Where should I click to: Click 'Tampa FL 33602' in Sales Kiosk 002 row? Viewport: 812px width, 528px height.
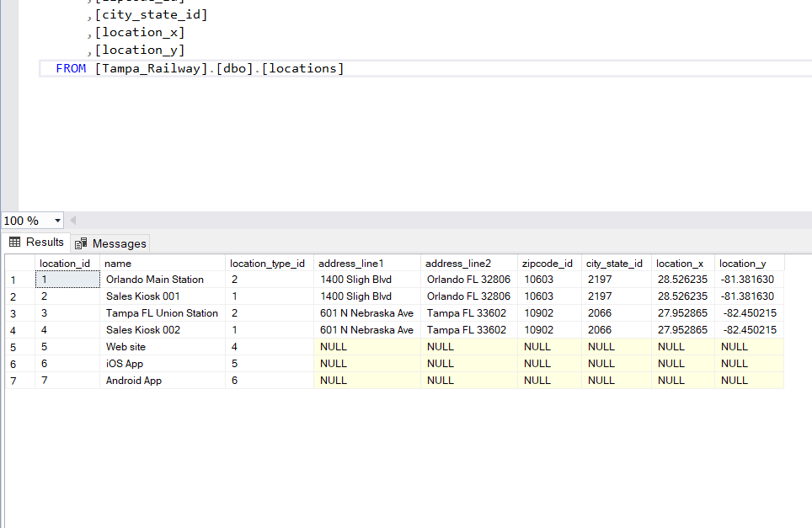(468, 330)
